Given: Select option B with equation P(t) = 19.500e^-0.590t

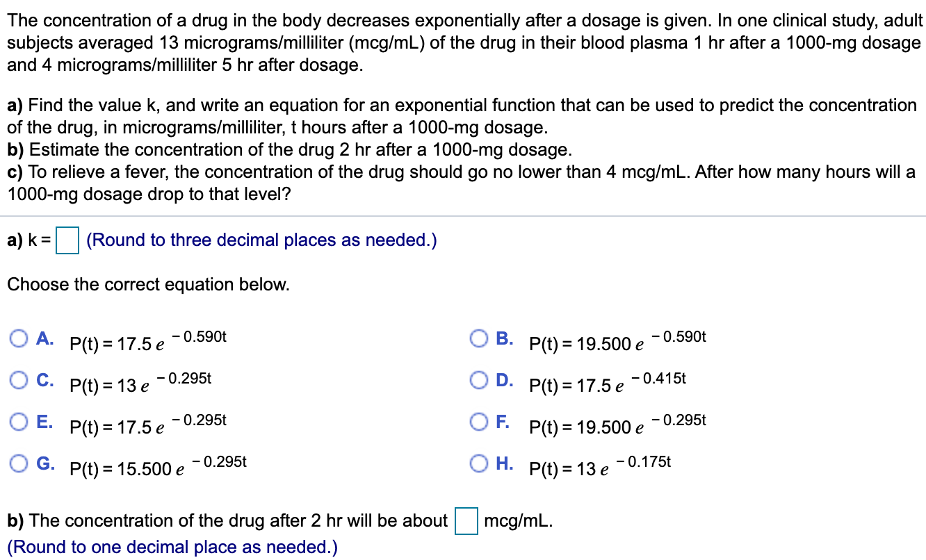Looking at the screenshot, I should pos(480,338).
